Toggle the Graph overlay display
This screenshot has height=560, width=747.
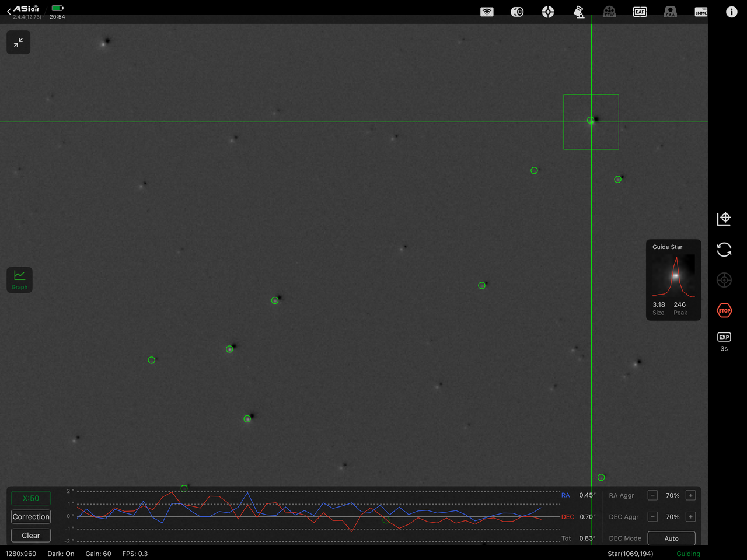(19, 279)
